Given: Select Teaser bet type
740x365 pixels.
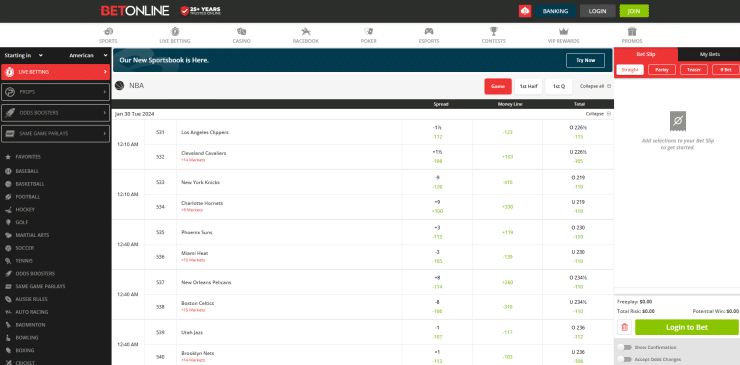Looking at the screenshot, I should pos(694,70).
